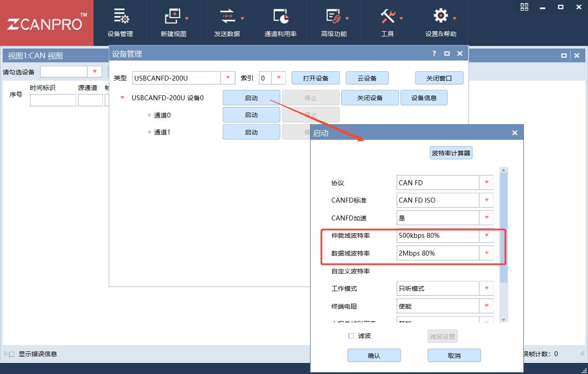The height and width of the screenshot is (374, 588).
Task: Tick the 显示错误信息 checkbox
Action: coord(12,354)
